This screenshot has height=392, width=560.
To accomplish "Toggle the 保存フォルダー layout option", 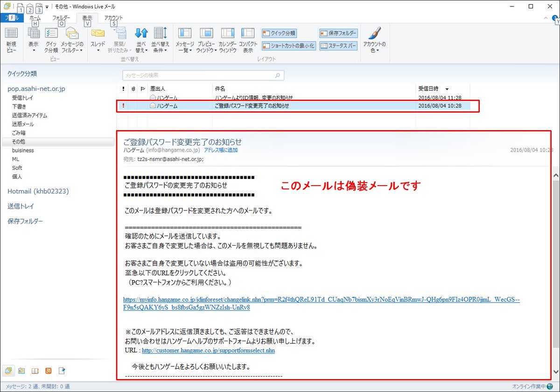I will (338, 34).
